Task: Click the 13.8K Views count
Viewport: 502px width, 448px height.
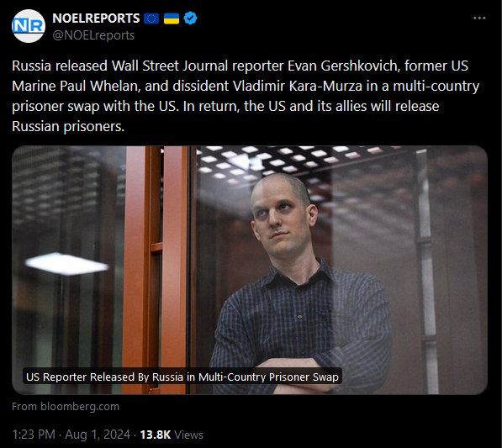Action: 172,435
